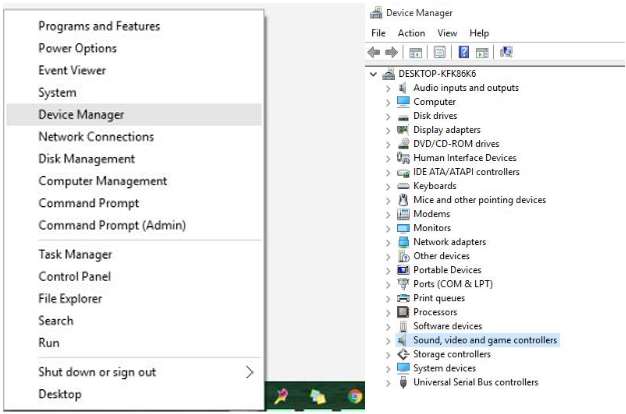Click the Audio inputs and outputs speaker icon
The image size is (626, 414).
pos(404,88)
